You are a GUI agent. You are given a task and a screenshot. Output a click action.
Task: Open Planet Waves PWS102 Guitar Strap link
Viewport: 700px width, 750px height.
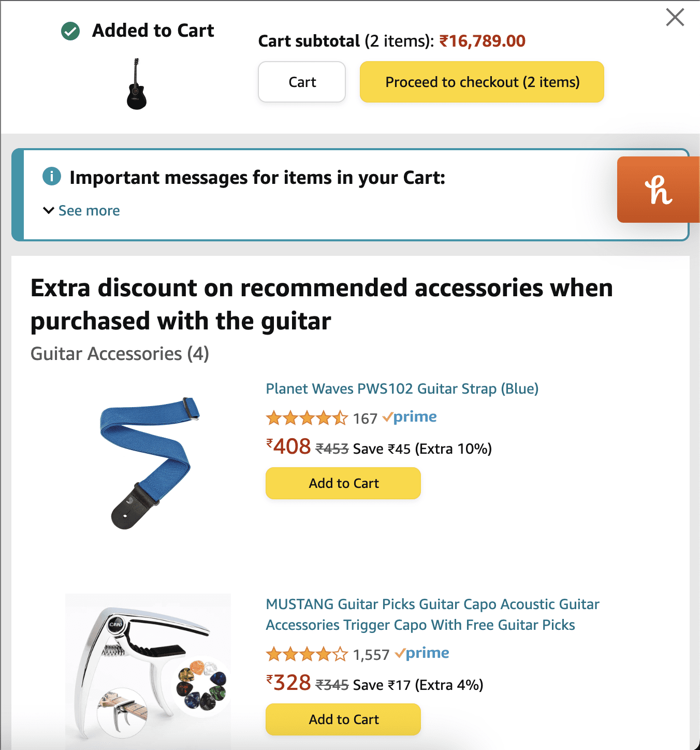point(402,389)
